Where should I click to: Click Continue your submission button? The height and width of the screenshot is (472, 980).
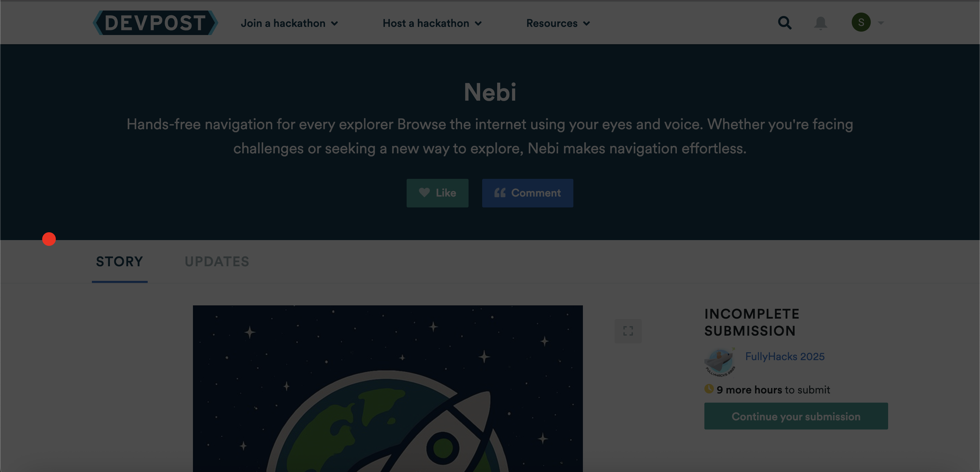point(796,417)
